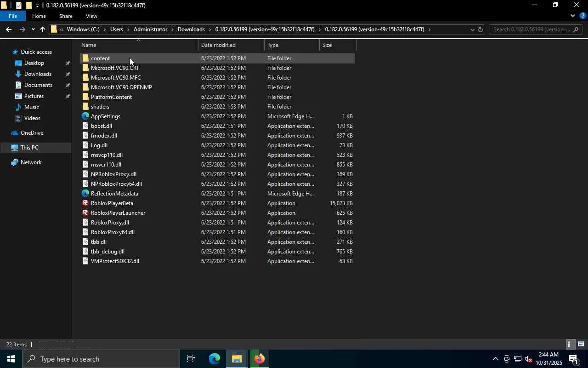Open Network in the navigation pane

pos(31,162)
